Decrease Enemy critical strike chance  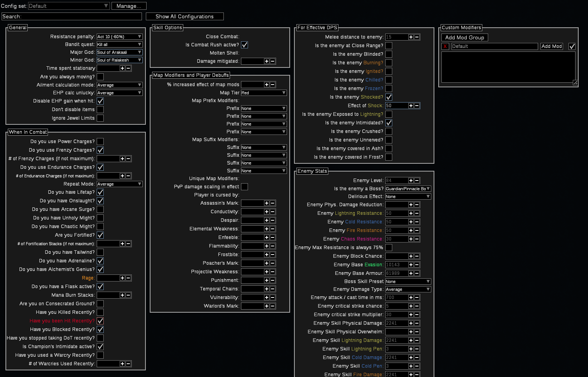click(x=417, y=306)
